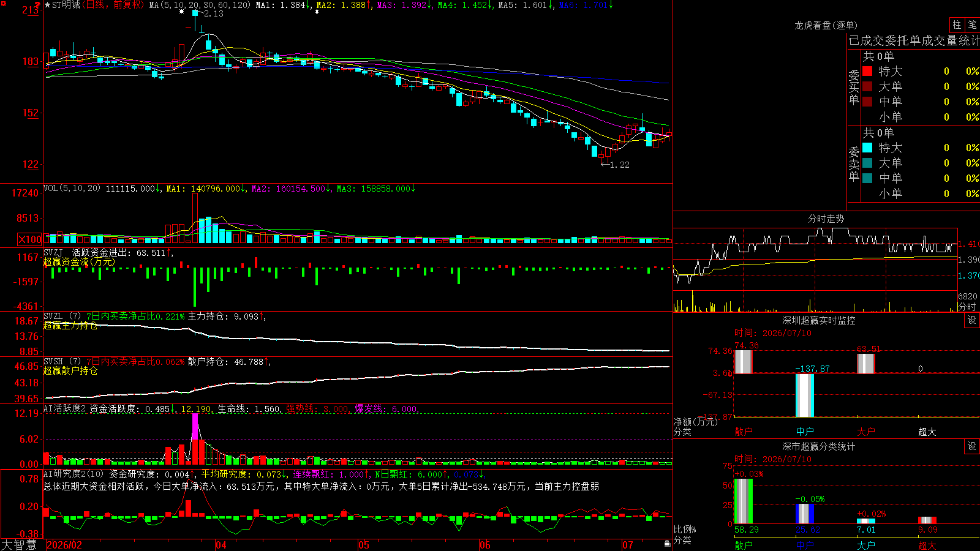The width and height of the screenshot is (980, 551).
Task: Click the 散户 bar in 深圳超赢实时监控
Action: (x=743, y=362)
